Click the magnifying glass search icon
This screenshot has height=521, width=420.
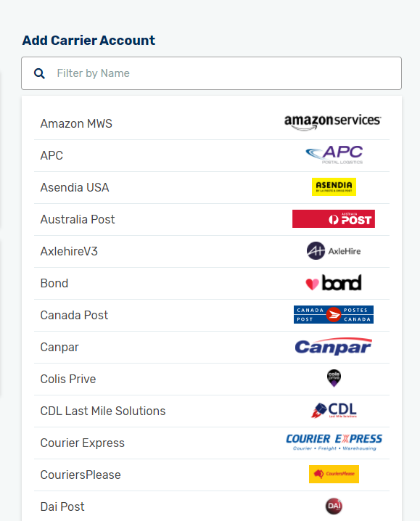pos(39,73)
